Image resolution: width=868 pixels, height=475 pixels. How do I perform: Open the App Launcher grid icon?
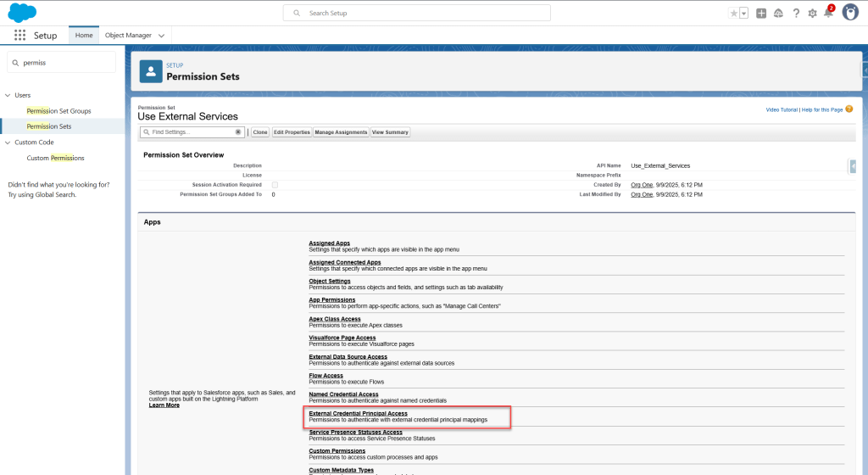[x=19, y=36]
